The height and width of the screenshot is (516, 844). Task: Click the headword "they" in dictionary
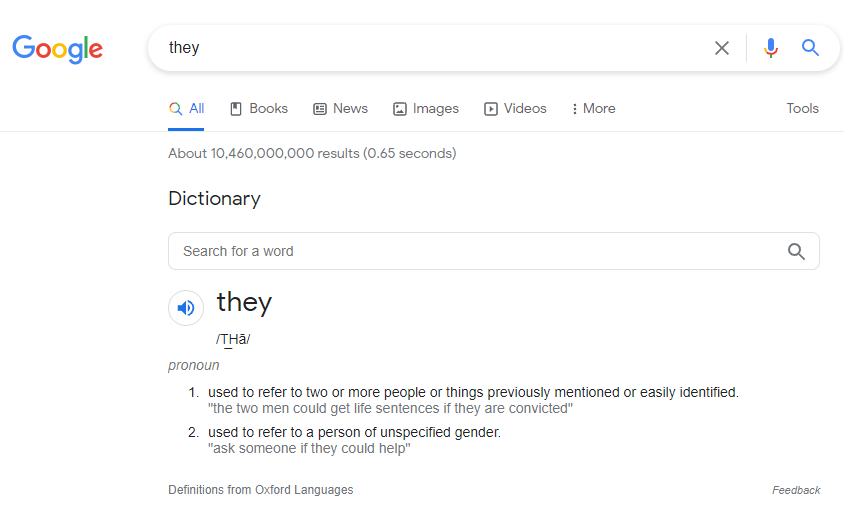(x=244, y=302)
